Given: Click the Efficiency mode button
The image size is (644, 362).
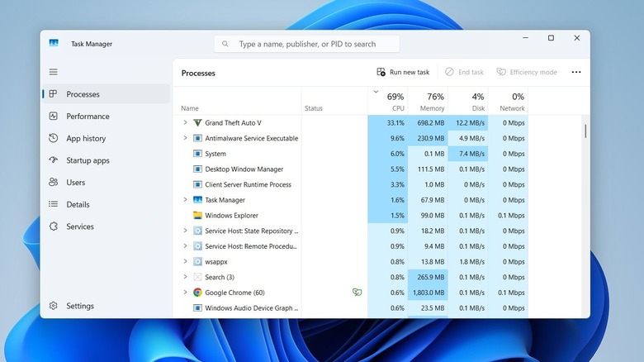Looking at the screenshot, I should [527, 72].
